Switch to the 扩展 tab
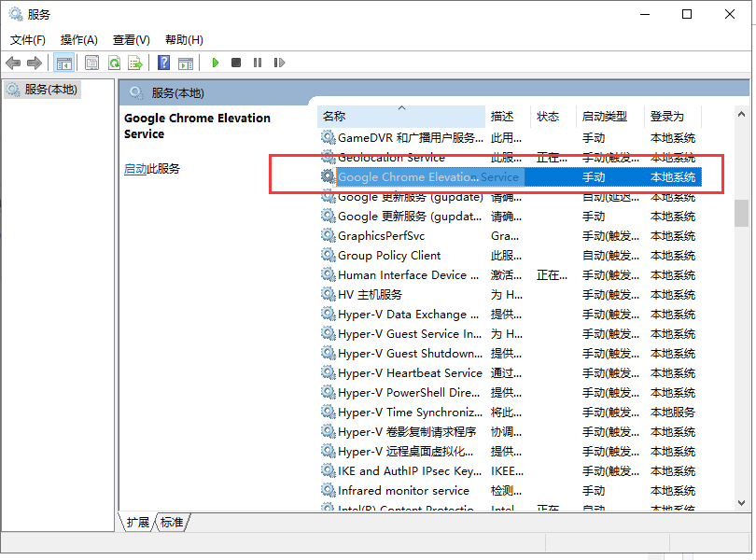Screen dimensions: 756x560 137,523
